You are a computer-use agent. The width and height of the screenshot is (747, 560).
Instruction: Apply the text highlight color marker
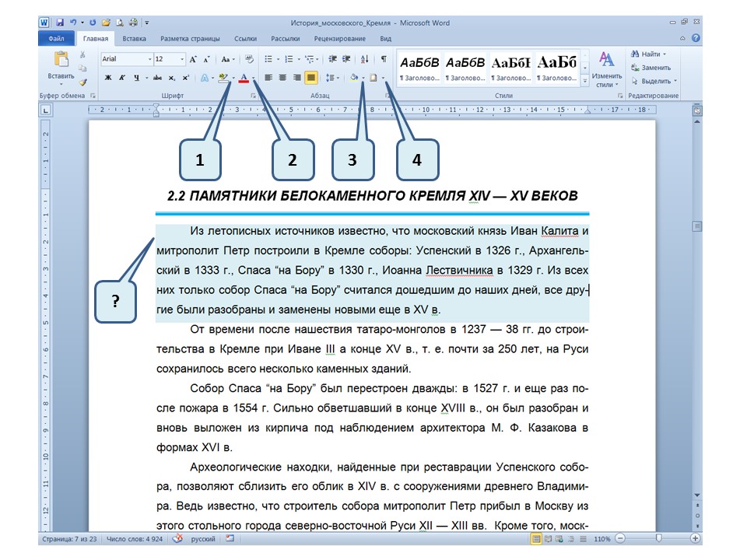223,78
